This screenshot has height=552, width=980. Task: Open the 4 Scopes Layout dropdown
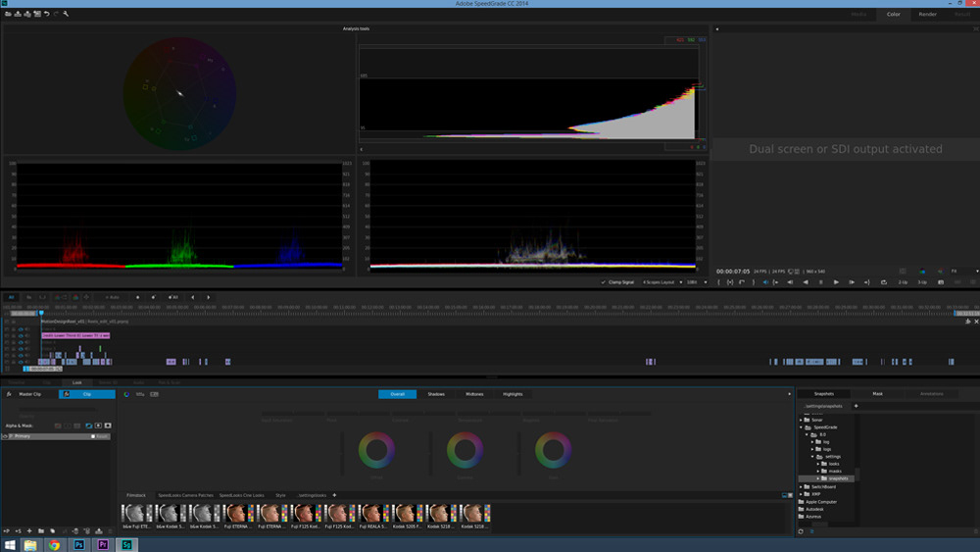tap(661, 282)
